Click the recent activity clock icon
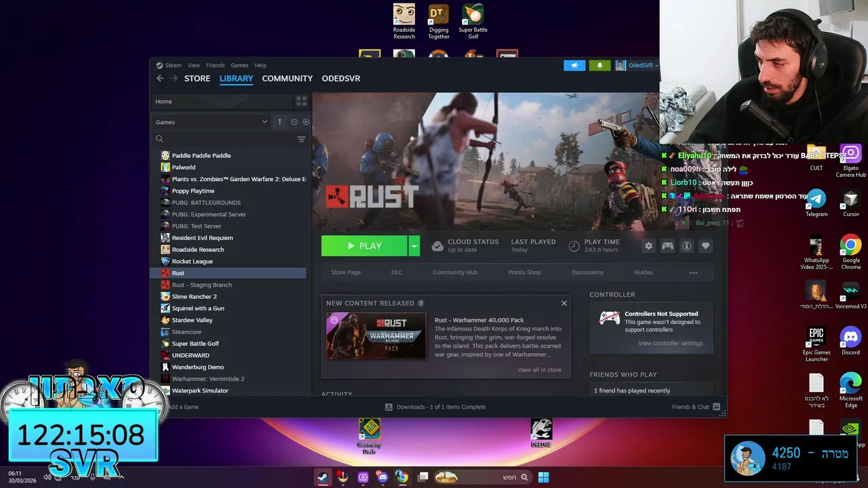 click(x=294, y=122)
